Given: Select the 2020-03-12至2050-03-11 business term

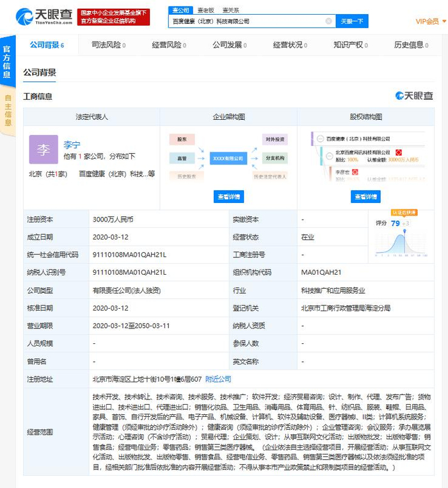Looking at the screenshot, I should [131, 326].
